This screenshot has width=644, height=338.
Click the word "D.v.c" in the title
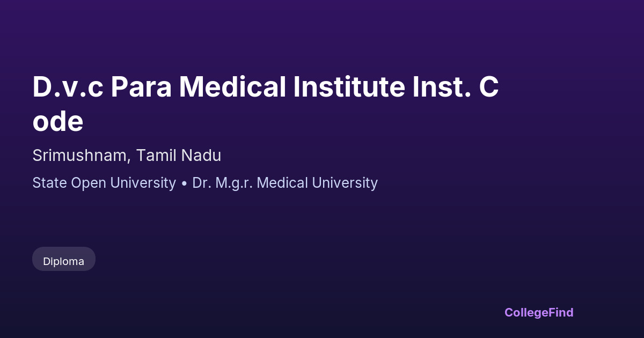(68, 87)
